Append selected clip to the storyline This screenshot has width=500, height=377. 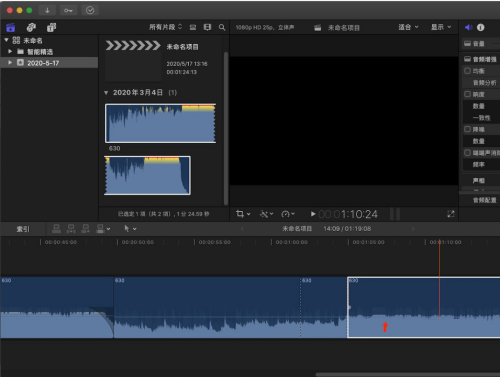(x=86, y=229)
